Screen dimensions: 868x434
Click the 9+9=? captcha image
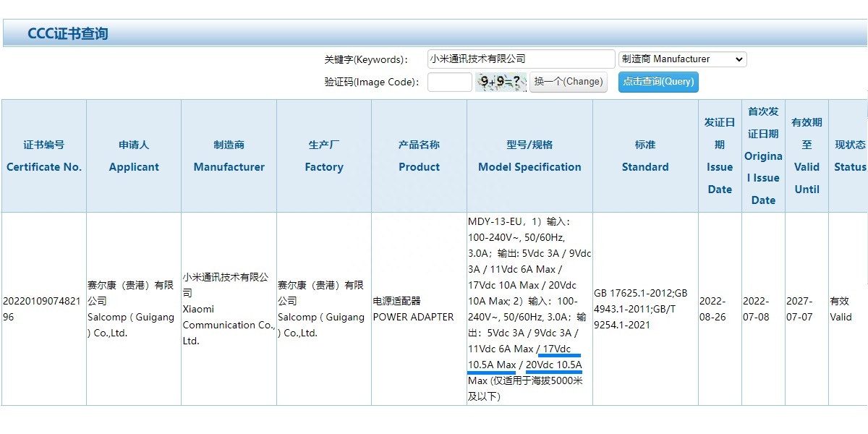point(501,82)
